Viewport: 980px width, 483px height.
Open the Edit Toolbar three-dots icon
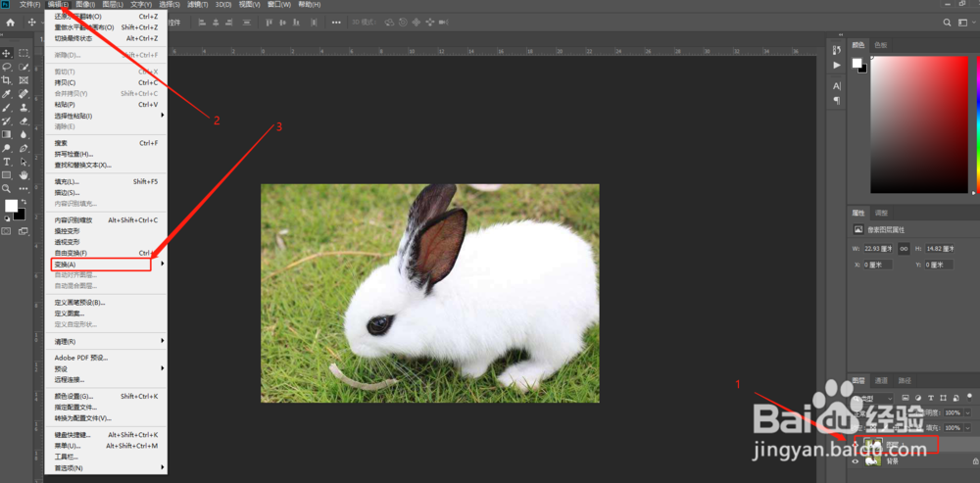tap(24, 188)
